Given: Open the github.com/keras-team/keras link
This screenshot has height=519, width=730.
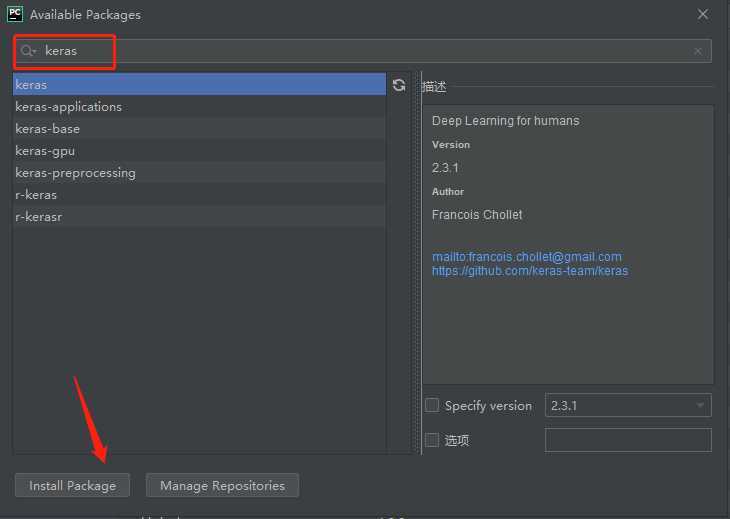Looking at the screenshot, I should (530, 270).
